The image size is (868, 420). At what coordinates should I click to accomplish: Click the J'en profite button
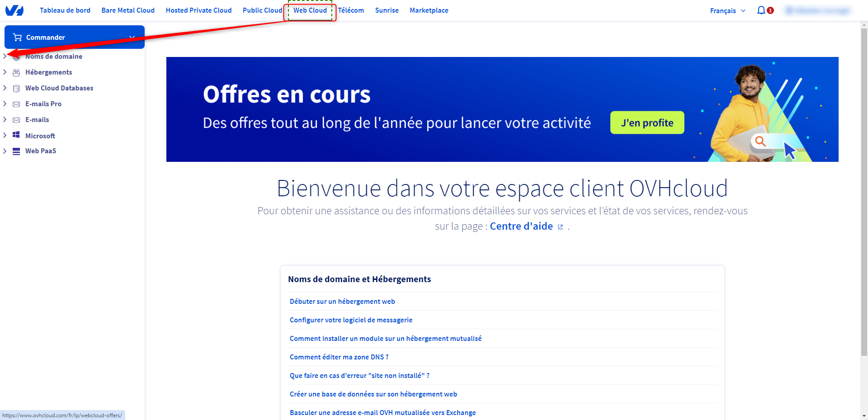pos(647,123)
